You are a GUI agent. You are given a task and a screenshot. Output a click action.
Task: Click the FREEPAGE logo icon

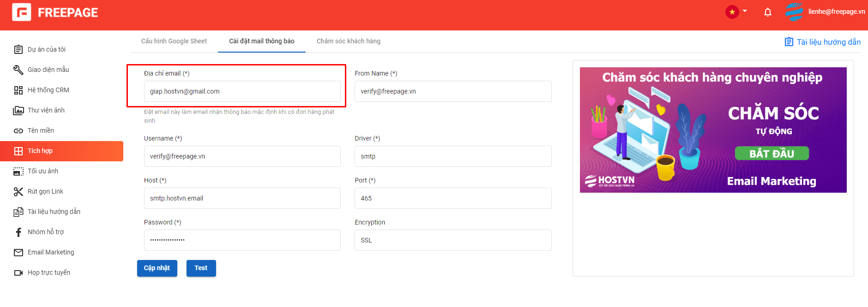[x=22, y=12]
